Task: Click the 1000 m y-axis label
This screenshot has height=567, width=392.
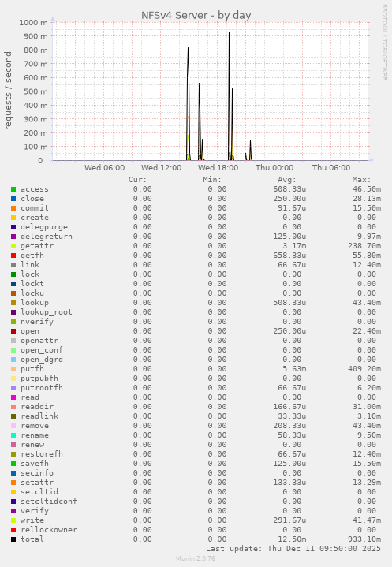Action: 33,22
